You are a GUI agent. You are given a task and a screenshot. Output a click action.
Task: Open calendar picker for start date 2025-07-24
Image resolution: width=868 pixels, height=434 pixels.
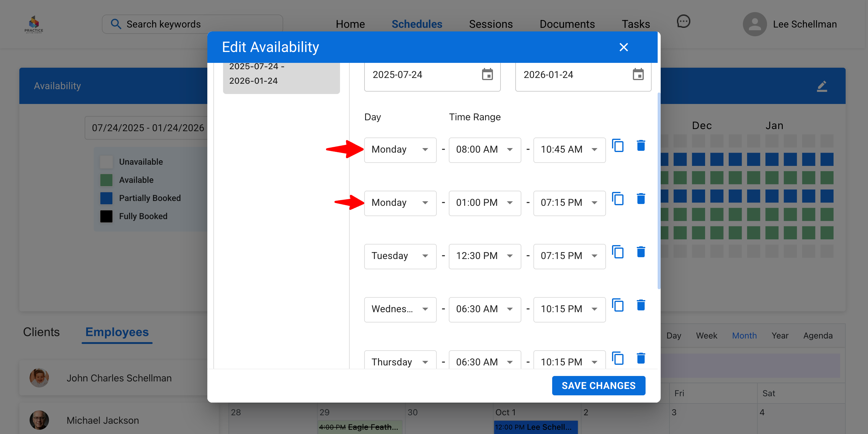[x=487, y=74]
